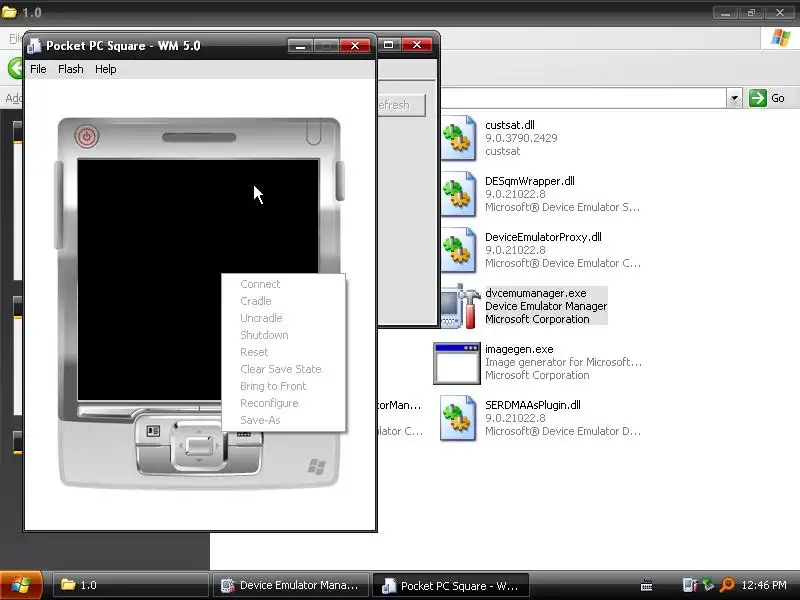Switch to the 1.0 folder taskbar button
The width and height of the screenshot is (800, 600).
pyautogui.click(x=130, y=585)
